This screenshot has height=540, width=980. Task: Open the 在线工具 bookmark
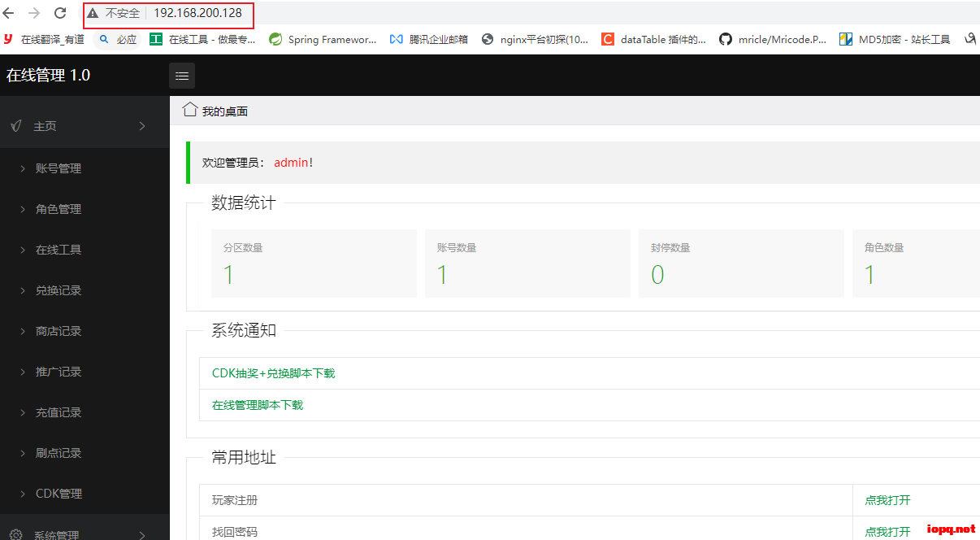pyautogui.click(x=203, y=39)
